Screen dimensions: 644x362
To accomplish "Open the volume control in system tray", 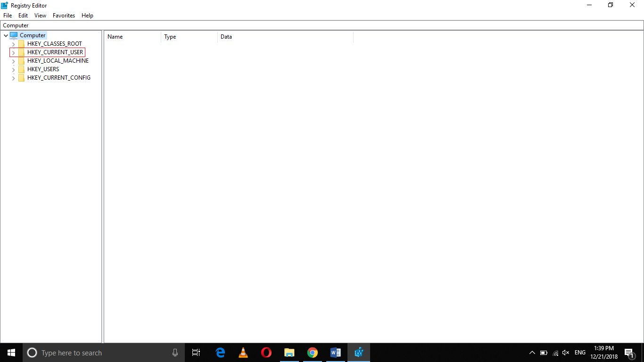I will click(x=565, y=352).
